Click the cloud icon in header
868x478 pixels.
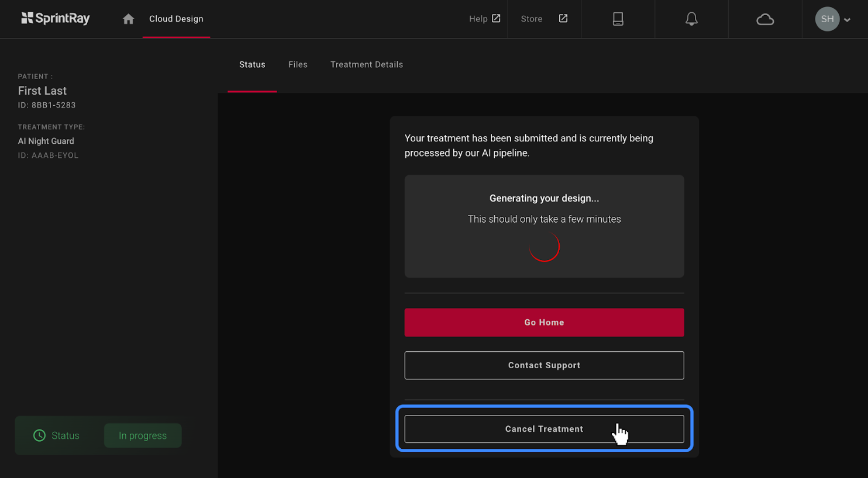pos(765,20)
